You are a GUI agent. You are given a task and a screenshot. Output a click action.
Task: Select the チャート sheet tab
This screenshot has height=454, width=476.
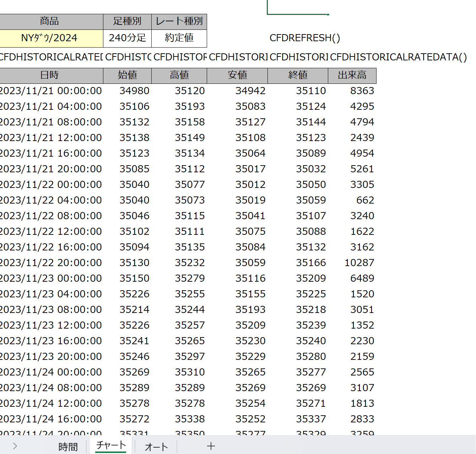click(x=111, y=445)
